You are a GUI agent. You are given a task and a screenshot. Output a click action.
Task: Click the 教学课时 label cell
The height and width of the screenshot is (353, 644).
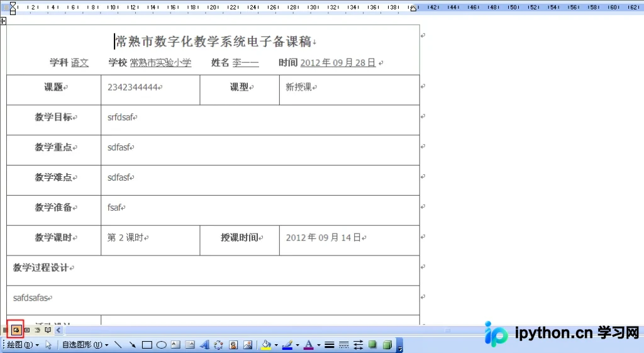point(54,240)
